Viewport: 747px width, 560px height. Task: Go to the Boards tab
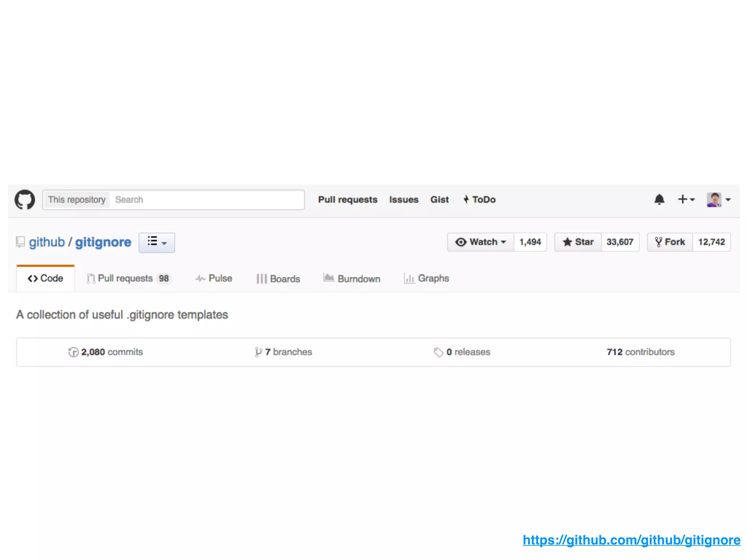[278, 279]
